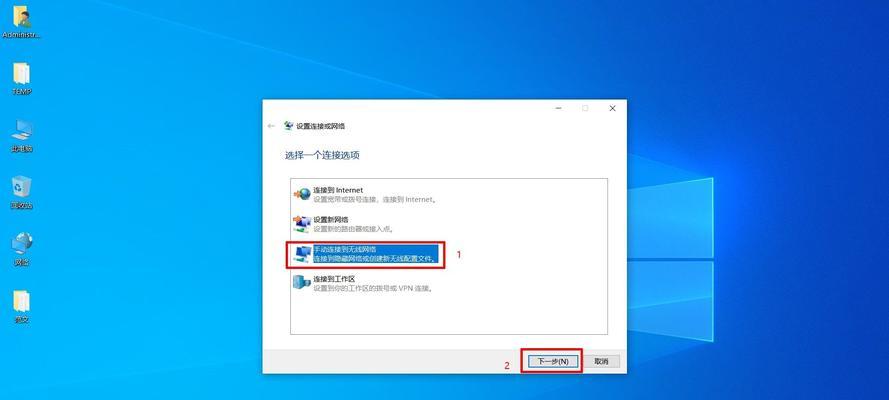Image resolution: width=889 pixels, height=400 pixels.
Task: Click the router icon for 设置新网络
Action: 302,224
